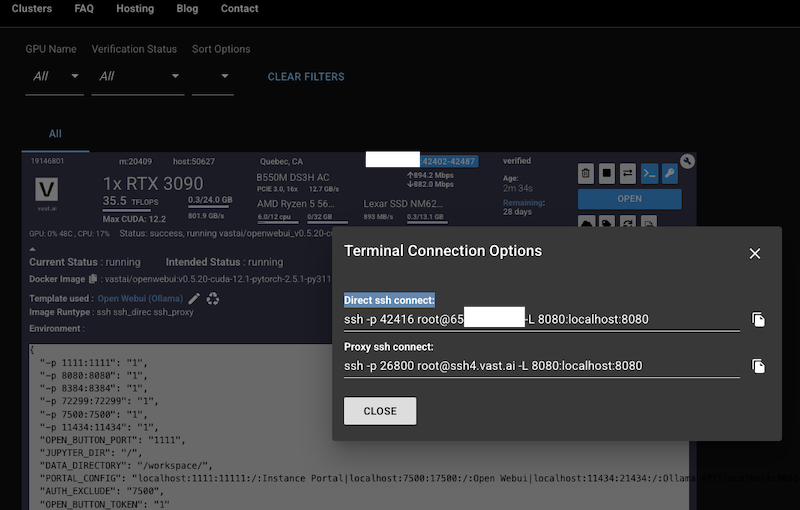The image size is (800, 510).
Task: Delete the instance with the trash icon
Action: [x=586, y=173]
